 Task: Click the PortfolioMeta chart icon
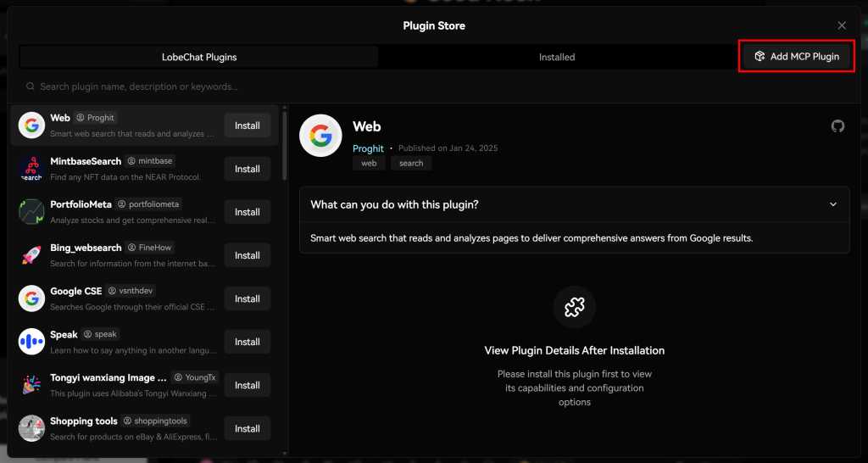[x=31, y=212]
